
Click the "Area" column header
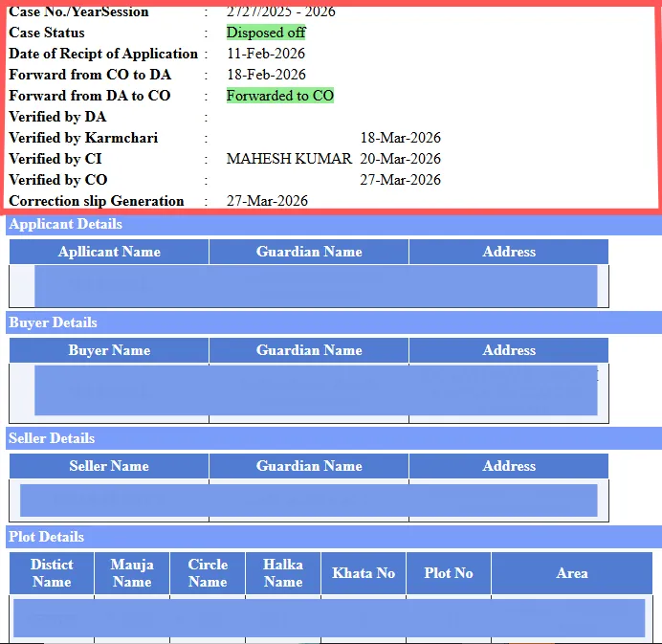[572, 573]
